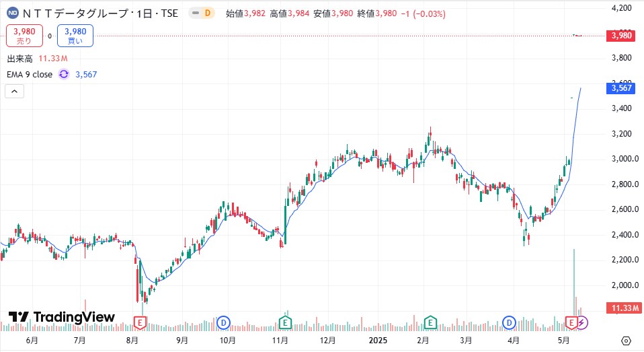Open the February earnings E marker
The image size is (644, 352).
[x=430, y=323]
